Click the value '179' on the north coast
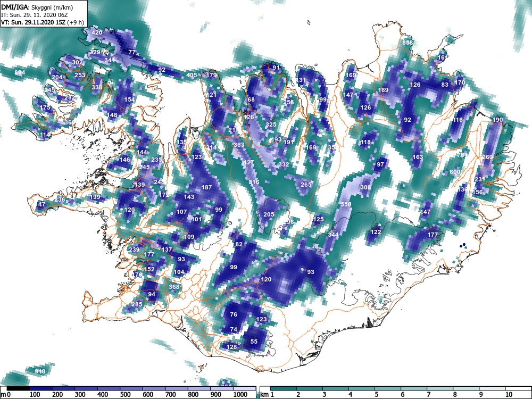The image size is (532, 399). point(211,75)
